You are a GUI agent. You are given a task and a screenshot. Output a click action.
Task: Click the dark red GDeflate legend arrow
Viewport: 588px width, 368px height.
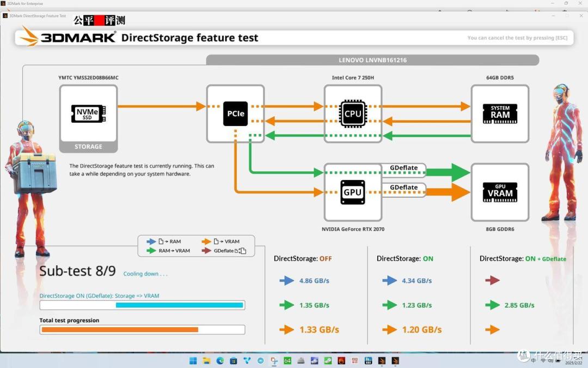pyautogui.click(x=206, y=250)
